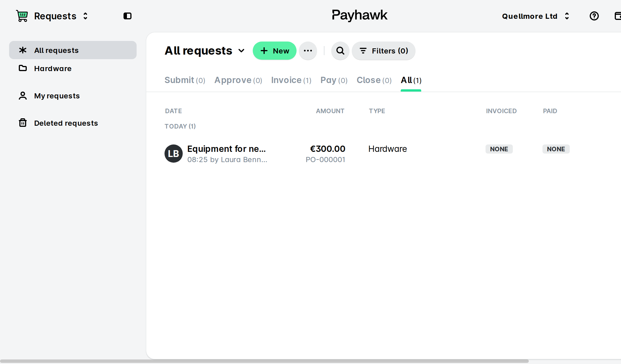Switch to the Close (0) tab

374,80
